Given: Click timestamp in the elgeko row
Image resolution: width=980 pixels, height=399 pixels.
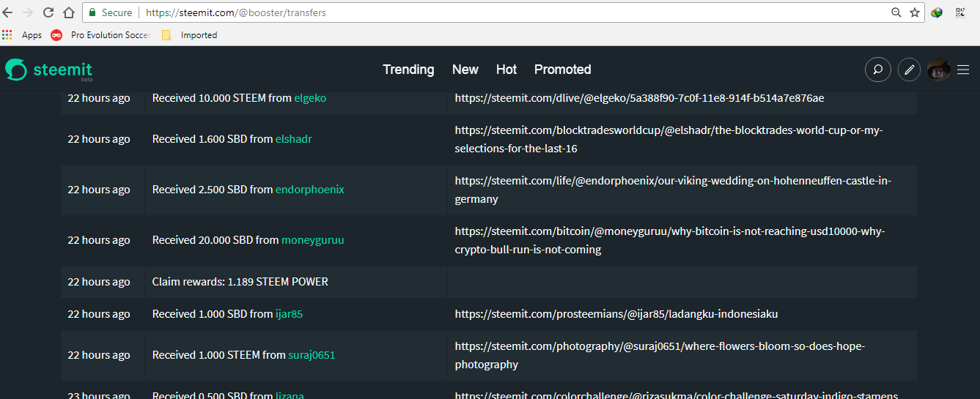Looking at the screenshot, I should coord(99,98).
